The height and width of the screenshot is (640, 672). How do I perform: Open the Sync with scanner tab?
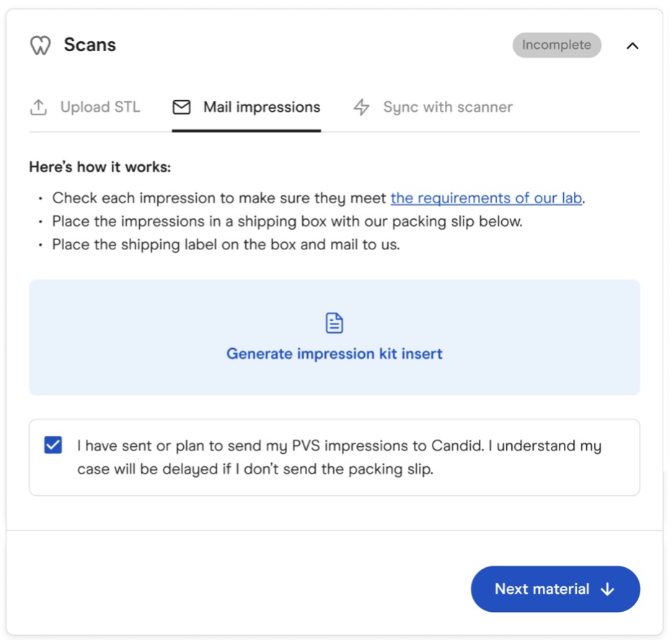pyautogui.click(x=433, y=107)
